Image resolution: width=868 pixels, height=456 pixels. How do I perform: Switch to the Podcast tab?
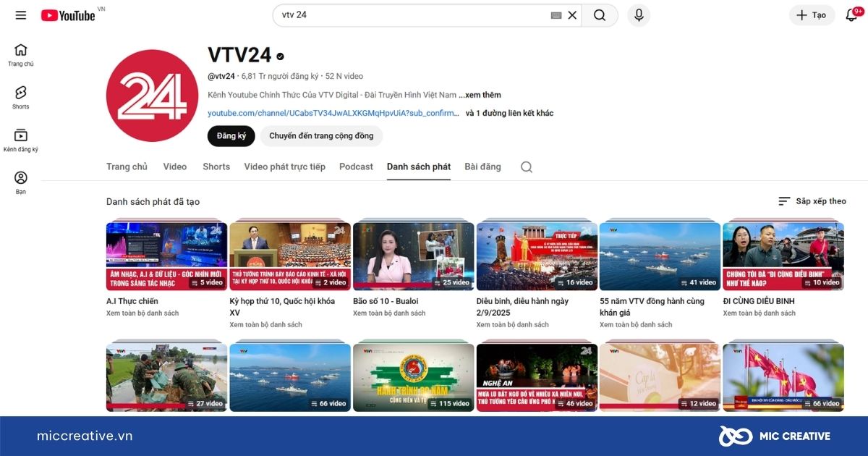pos(356,166)
